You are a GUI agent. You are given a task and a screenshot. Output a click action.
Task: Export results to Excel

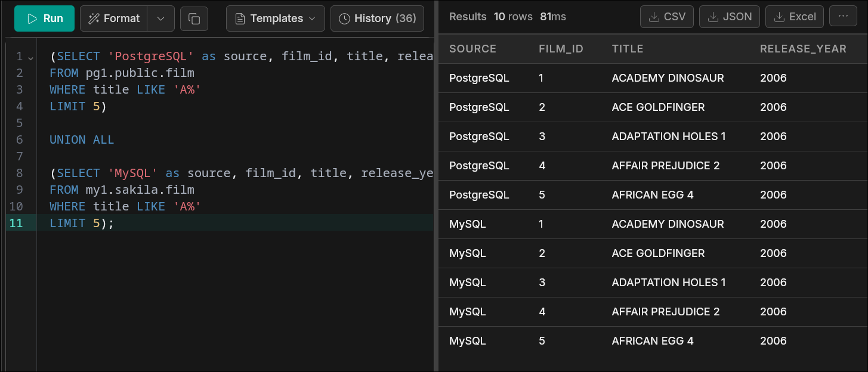794,17
